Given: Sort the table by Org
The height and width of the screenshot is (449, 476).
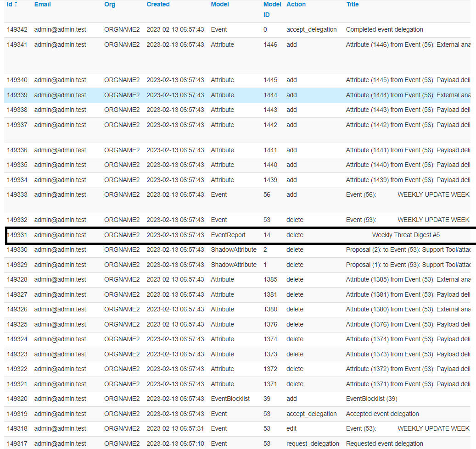Looking at the screenshot, I should point(109,4).
